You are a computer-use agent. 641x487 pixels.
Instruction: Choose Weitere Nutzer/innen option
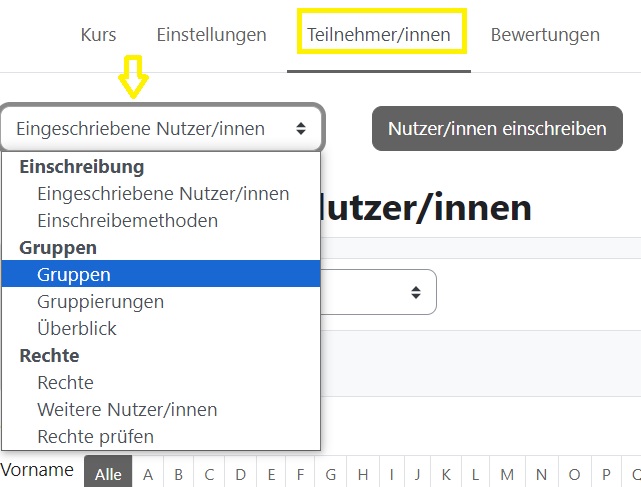tap(127, 409)
